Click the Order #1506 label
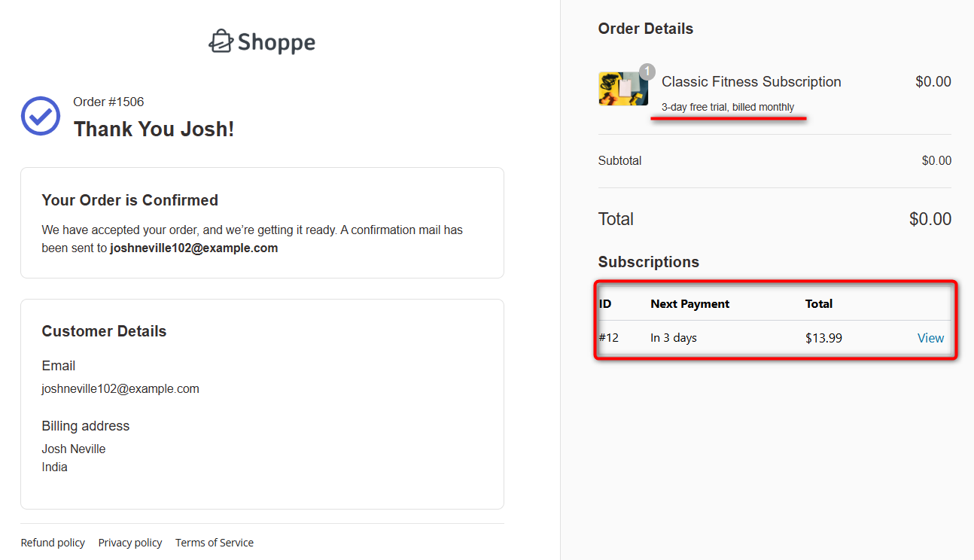Screen dimensions: 974x560 (x=106, y=102)
